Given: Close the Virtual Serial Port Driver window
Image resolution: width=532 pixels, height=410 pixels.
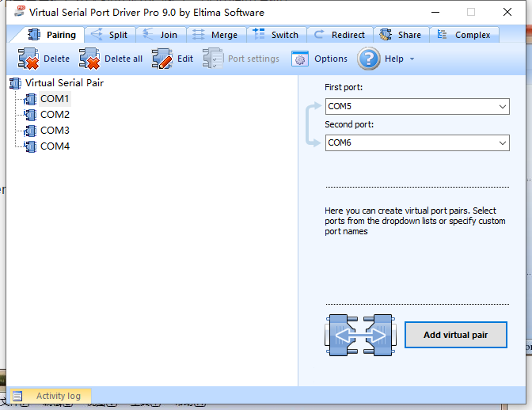Looking at the screenshot, I should [507, 12].
